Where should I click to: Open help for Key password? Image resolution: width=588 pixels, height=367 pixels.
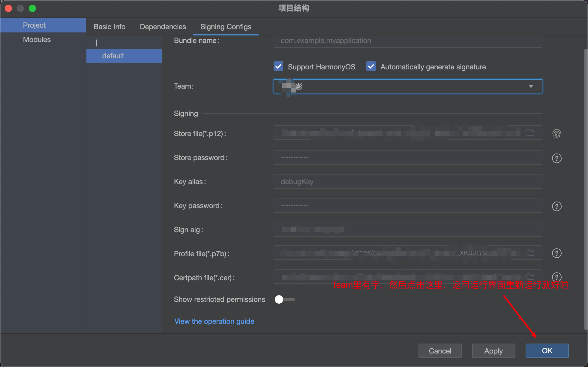point(557,206)
